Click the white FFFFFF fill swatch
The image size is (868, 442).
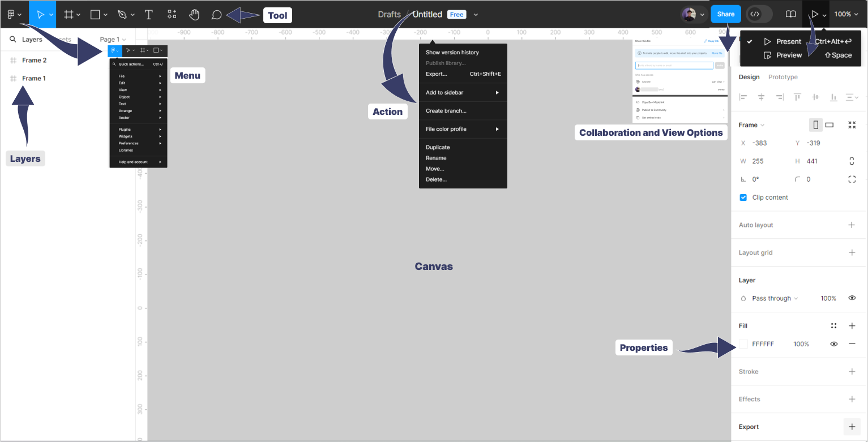pyautogui.click(x=743, y=344)
